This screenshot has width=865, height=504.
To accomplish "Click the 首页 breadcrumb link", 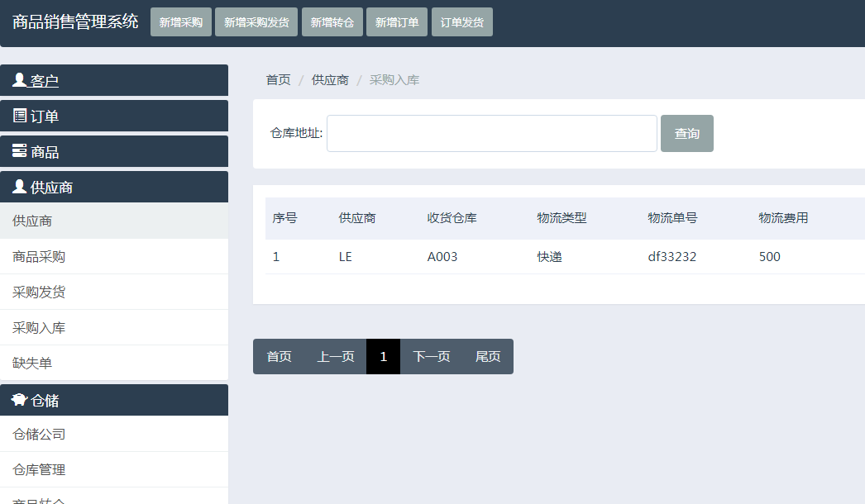I will click(x=278, y=80).
